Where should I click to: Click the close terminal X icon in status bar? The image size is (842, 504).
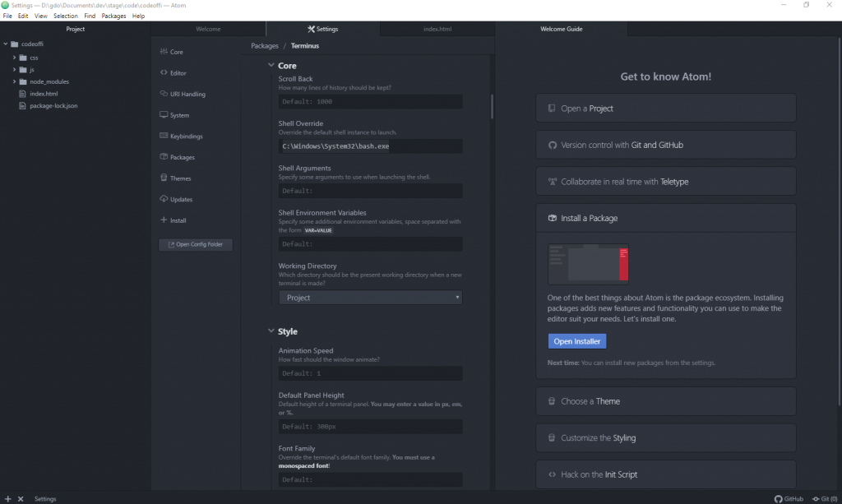[x=21, y=498]
